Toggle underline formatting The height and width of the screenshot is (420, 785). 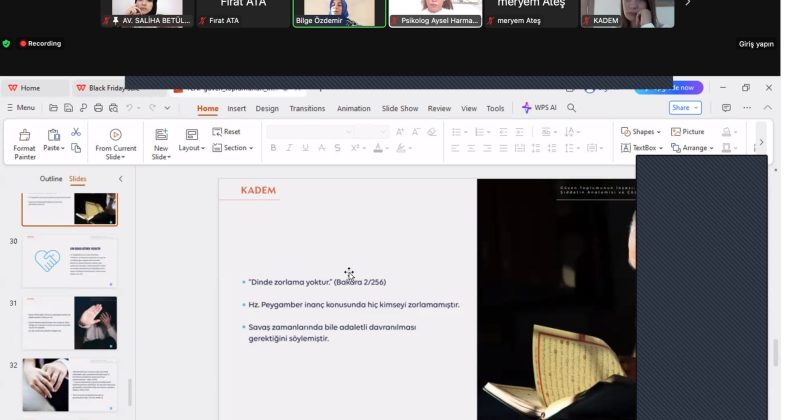coord(305,148)
